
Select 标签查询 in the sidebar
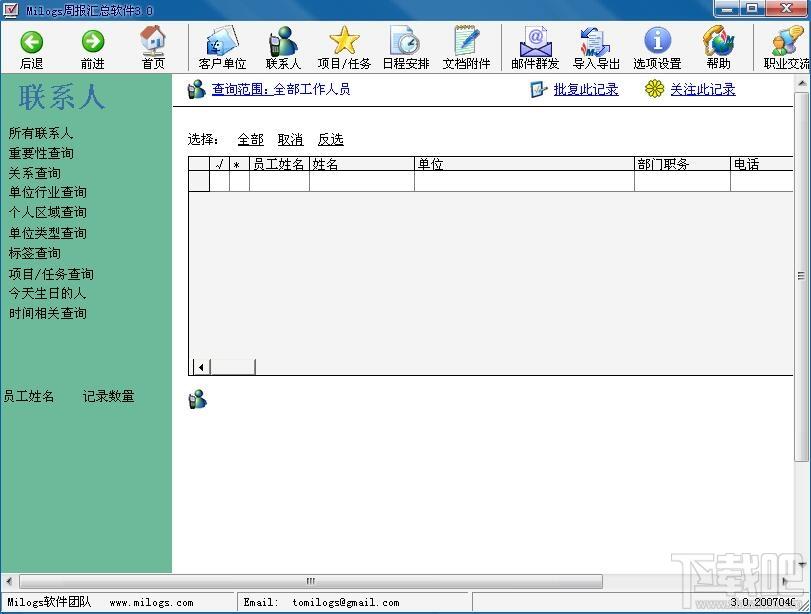coord(35,253)
